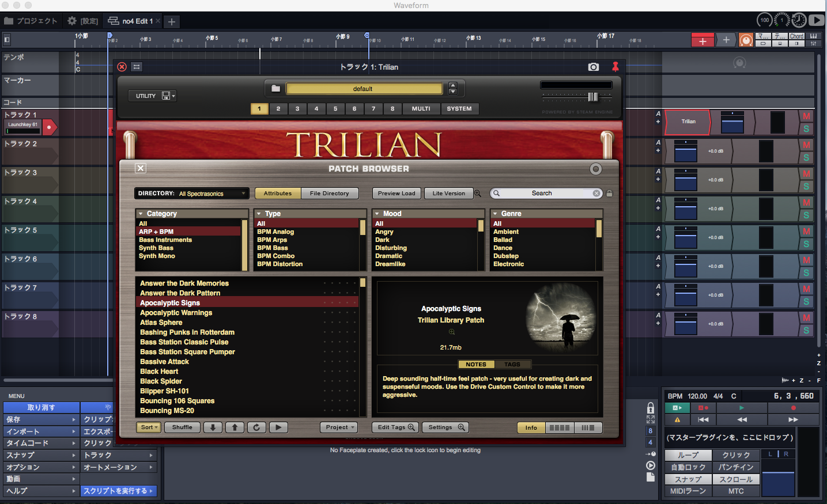Solo トラック 1 with S button
The height and width of the screenshot is (504, 827).
point(806,129)
